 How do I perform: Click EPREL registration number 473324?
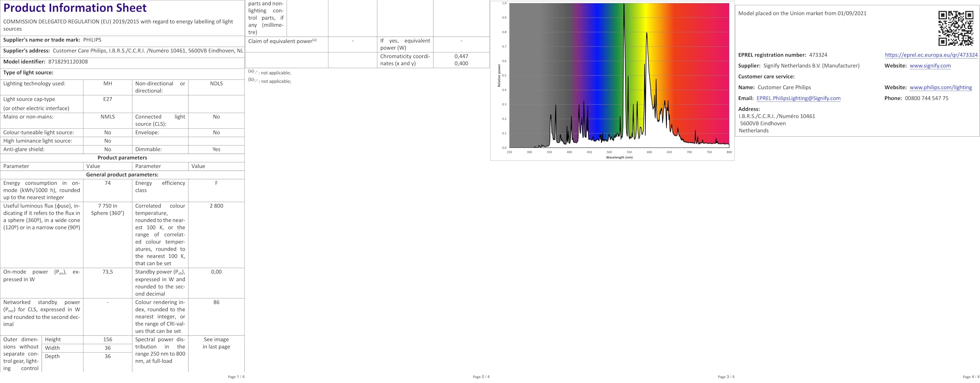pyautogui.click(x=818, y=55)
